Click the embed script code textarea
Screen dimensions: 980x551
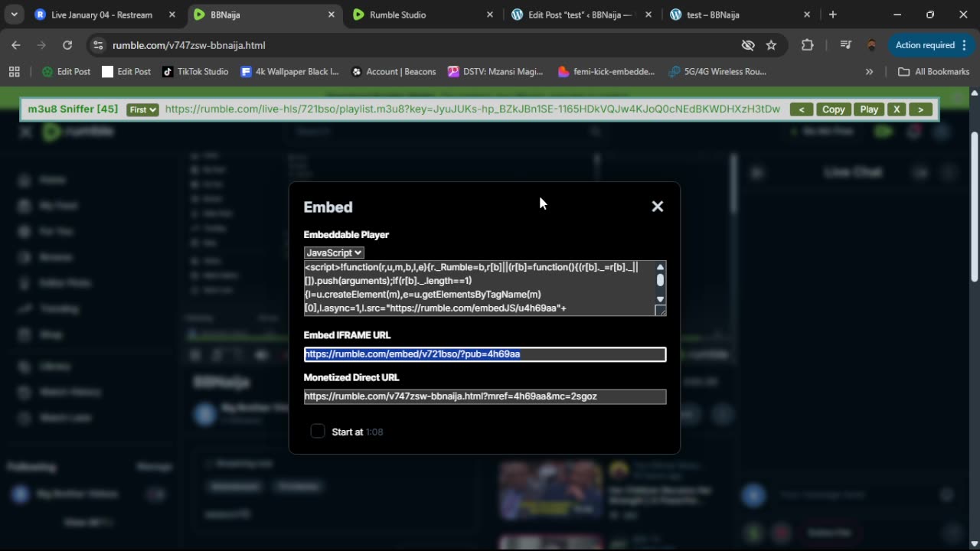coord(479,288)
